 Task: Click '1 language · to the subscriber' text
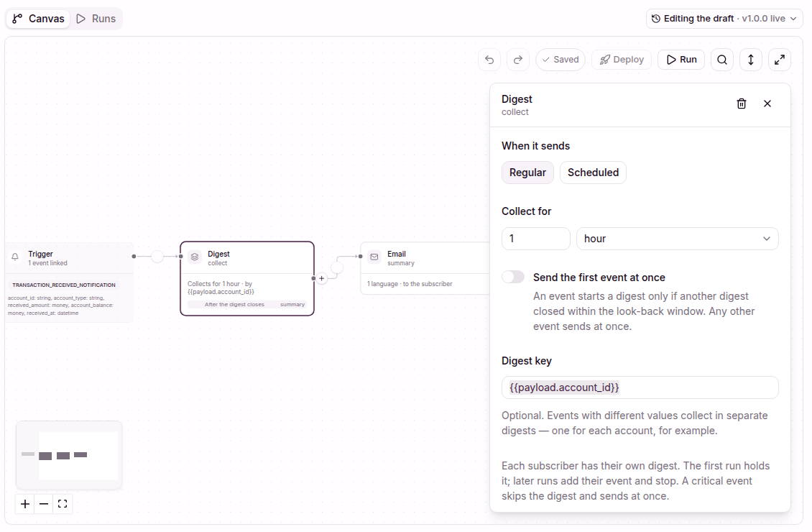[410, 284]
